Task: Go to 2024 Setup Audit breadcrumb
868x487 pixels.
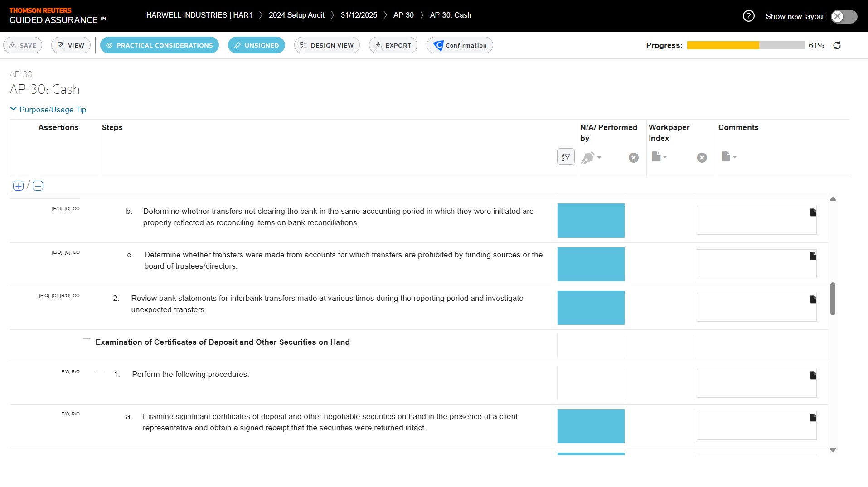Action: [x=296, y=15]
